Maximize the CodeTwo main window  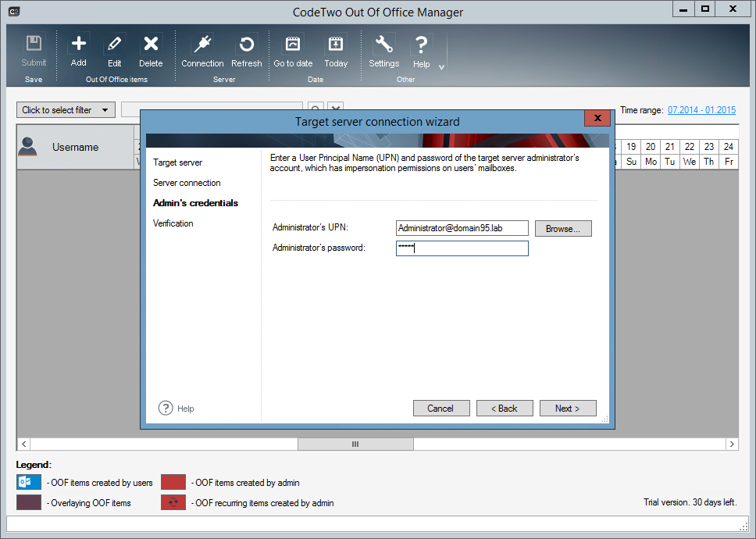[x=705, y=9]
